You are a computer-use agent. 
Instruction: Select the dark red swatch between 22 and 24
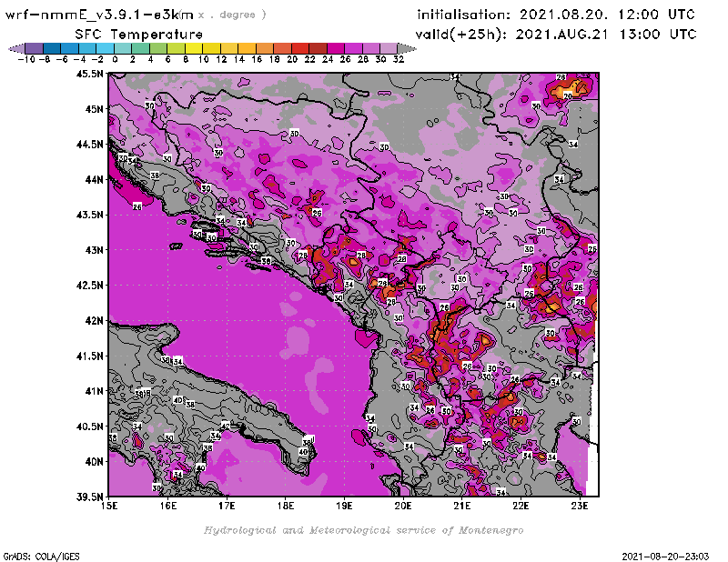click(x=318, y=48)
